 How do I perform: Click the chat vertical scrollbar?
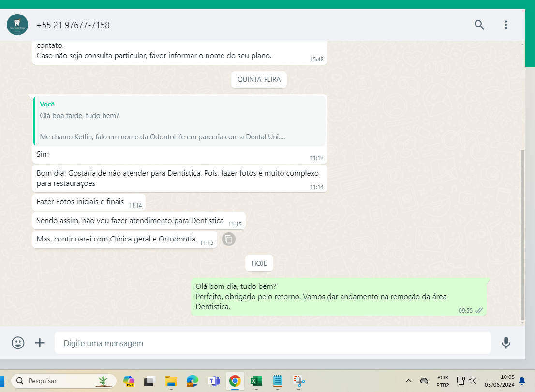click(x=522, y=234)
